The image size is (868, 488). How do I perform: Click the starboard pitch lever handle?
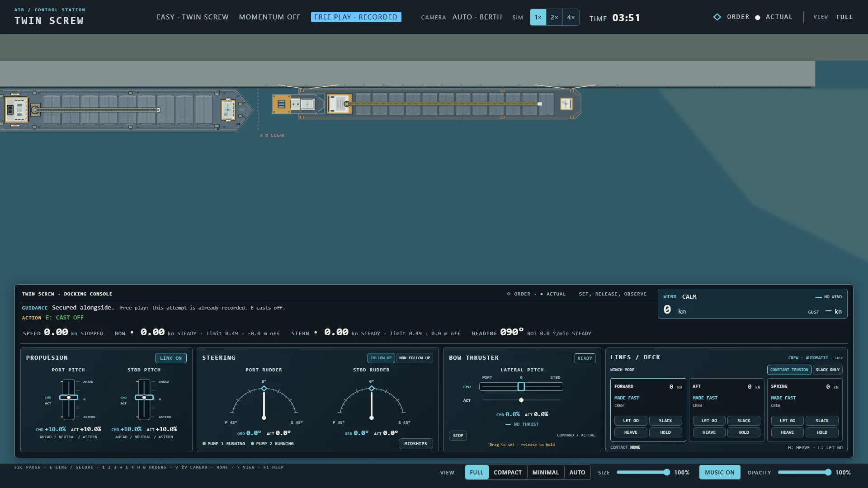click(x=144, y=398)
